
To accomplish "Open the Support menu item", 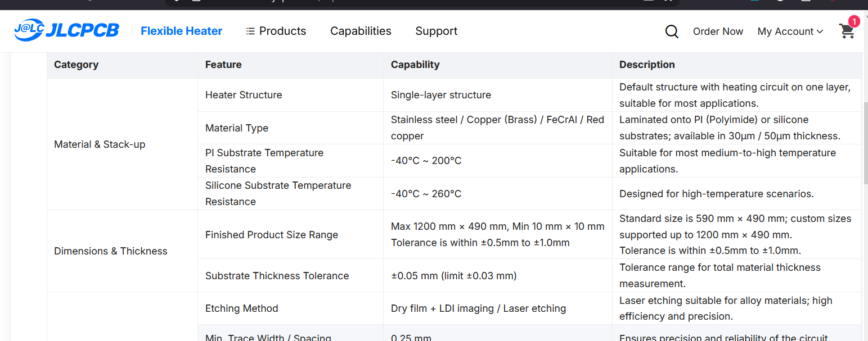I will click(436, 31).
